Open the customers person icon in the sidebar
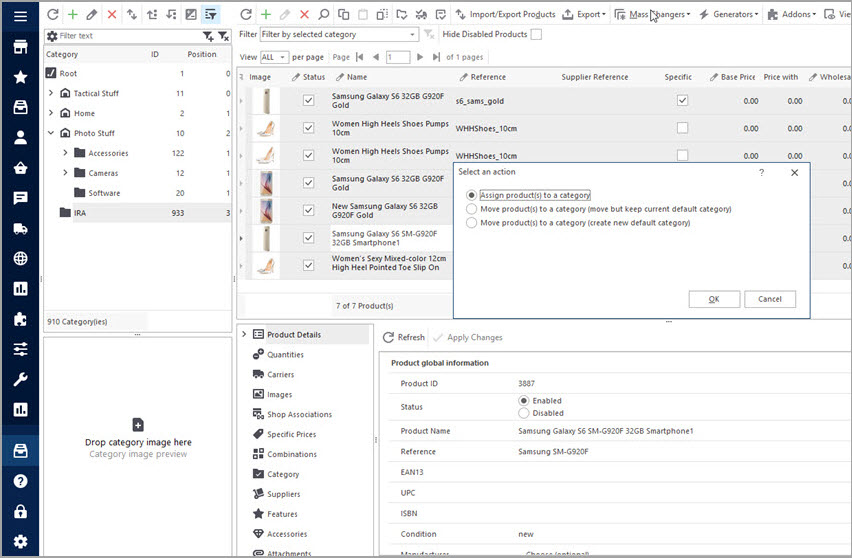Viewport: 852px width, 558px height. pyautogui.click(x=20, y=137)
